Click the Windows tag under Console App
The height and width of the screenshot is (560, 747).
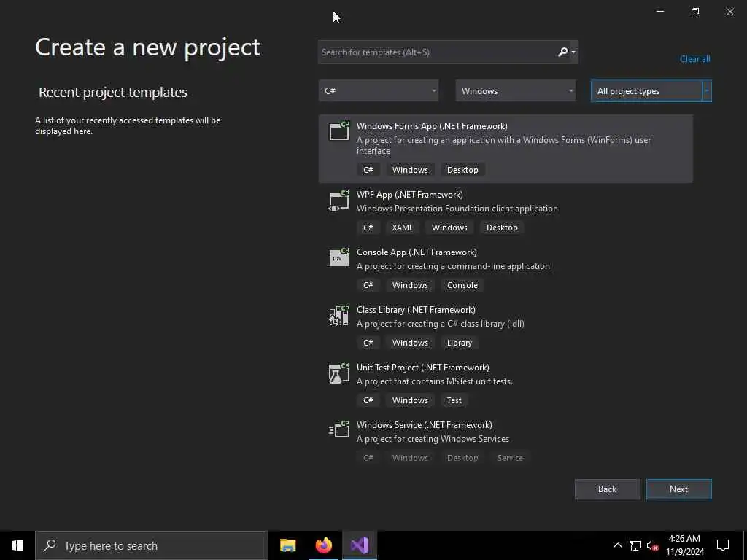coord(410,285)
